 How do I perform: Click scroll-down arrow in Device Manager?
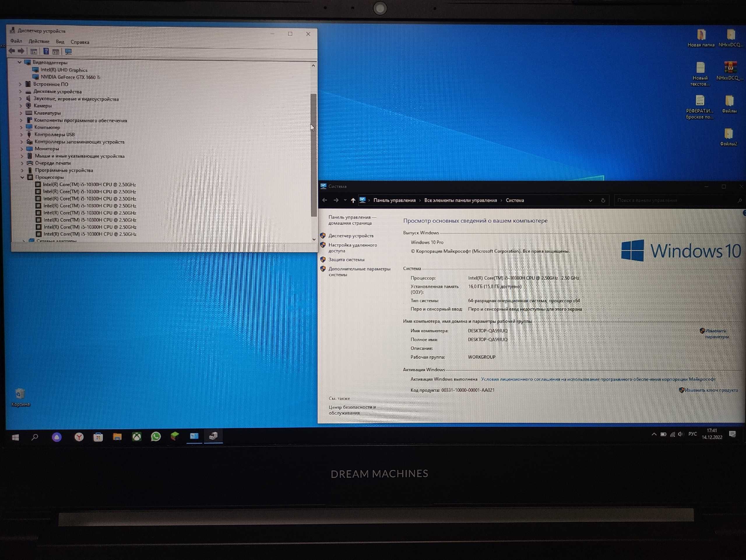[314, 240]
